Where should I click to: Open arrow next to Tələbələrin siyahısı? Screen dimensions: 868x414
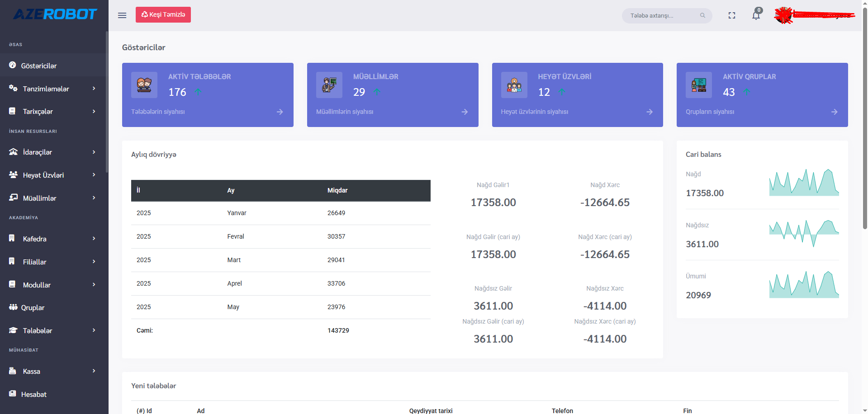[x=280, y=112]
